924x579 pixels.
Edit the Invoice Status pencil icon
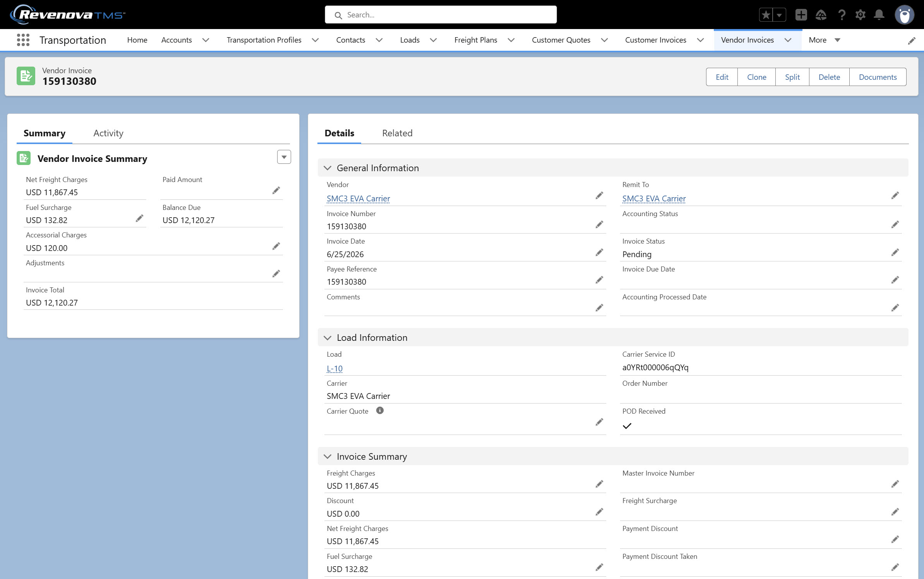coord(895,253)
